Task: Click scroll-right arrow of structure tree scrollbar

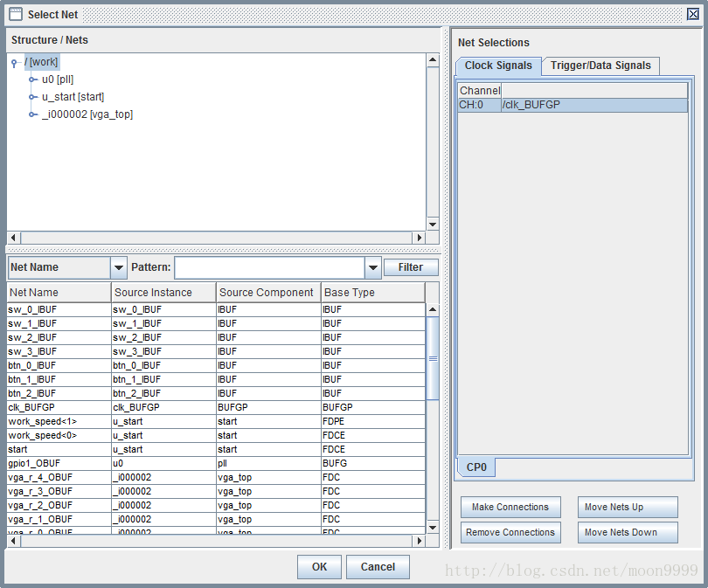Action: [x=420, y=238]
